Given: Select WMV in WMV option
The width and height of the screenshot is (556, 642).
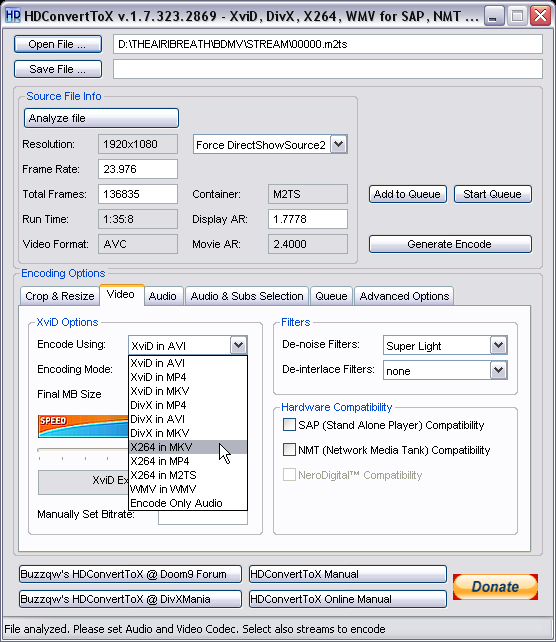Looking at the screenshot, I should tap(188, 489).
